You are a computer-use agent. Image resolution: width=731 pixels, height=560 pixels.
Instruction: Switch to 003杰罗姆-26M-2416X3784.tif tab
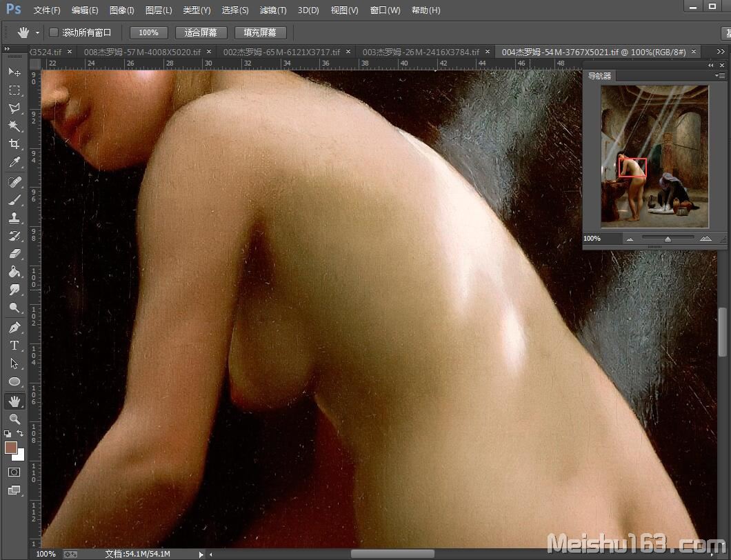point(421,52)
